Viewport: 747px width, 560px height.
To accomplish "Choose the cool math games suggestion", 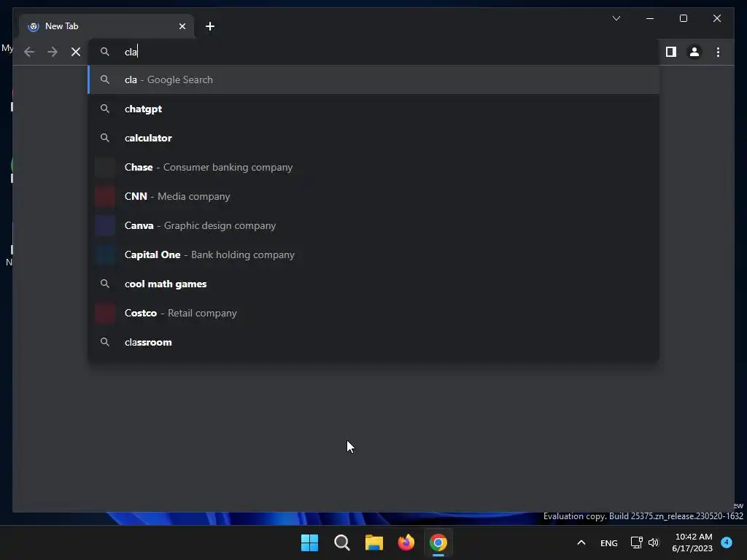I will [x=373, y=284].
